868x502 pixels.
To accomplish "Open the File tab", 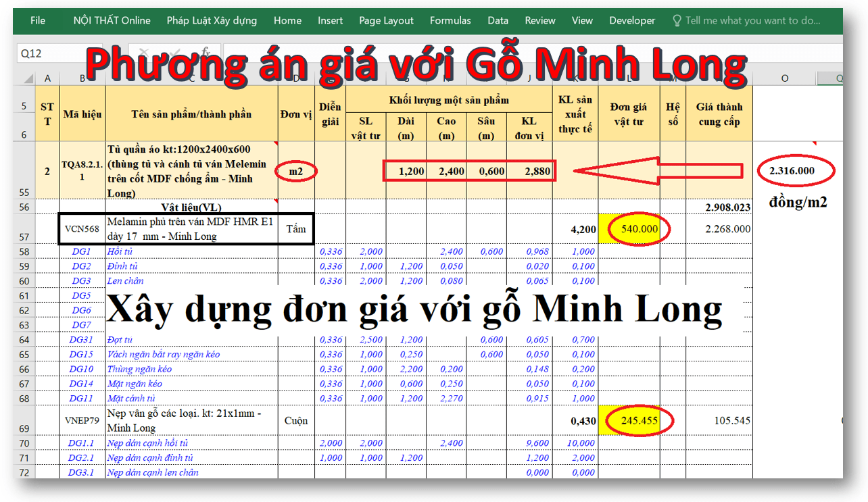I will pyautogui.click(x=38, y=20).
